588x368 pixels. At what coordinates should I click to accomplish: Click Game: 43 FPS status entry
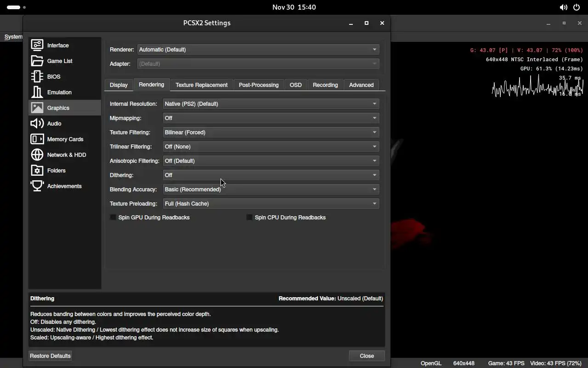[x=506, y=363]
